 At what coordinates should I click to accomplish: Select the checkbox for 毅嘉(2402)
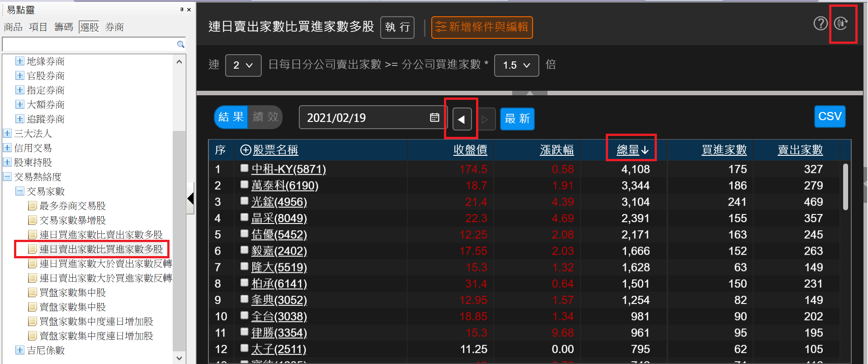245,250
